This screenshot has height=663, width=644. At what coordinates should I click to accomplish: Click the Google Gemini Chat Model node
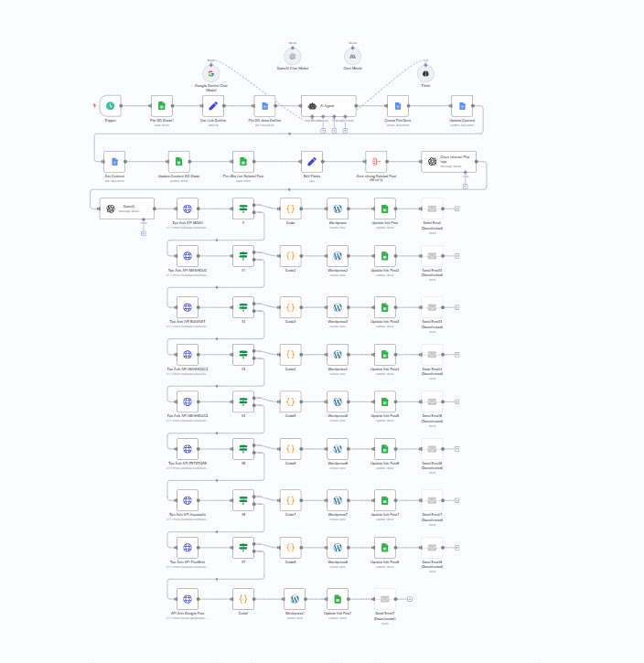coord(211,74)
